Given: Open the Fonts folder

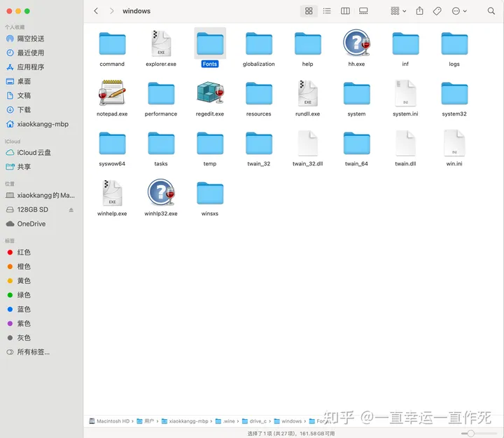Looking at the screenshot, I should (x=210, y=43).
